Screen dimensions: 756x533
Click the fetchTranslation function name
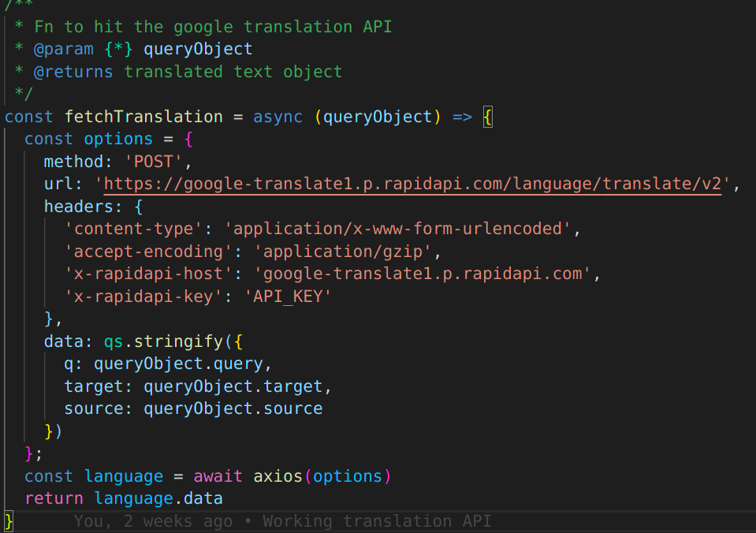pos(143,117)
